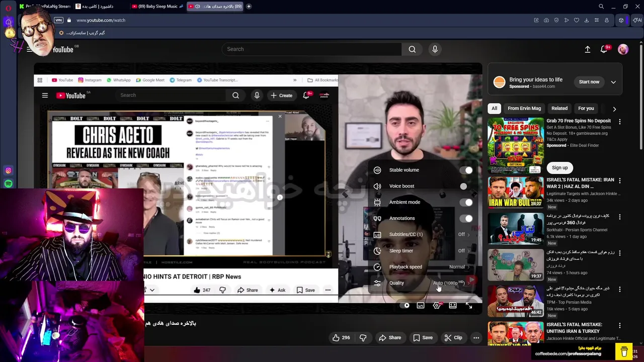Toggle the Annotations switch
The height and width of the screenshot is (362, 644).
[466, 218]
